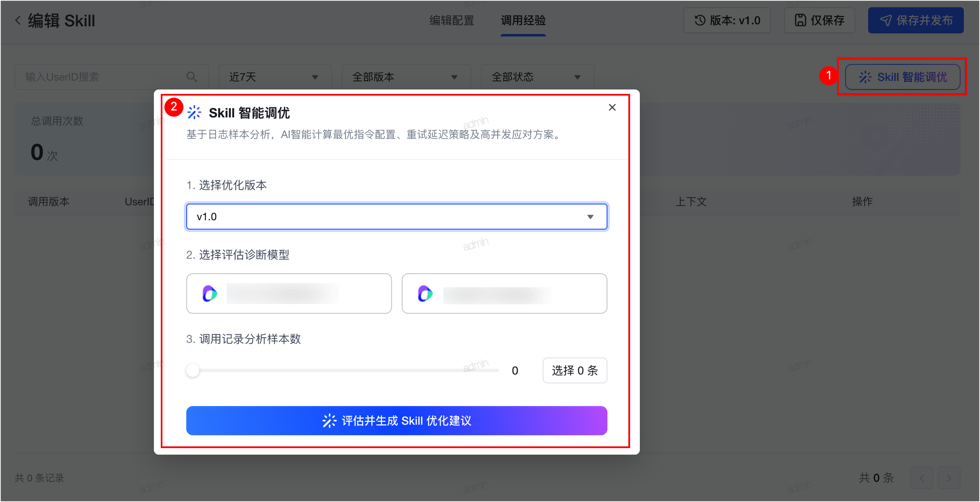The height and width of the screenshot is (502, 980).
Task: Click the 上下文 column header
Action: (691, 202)
